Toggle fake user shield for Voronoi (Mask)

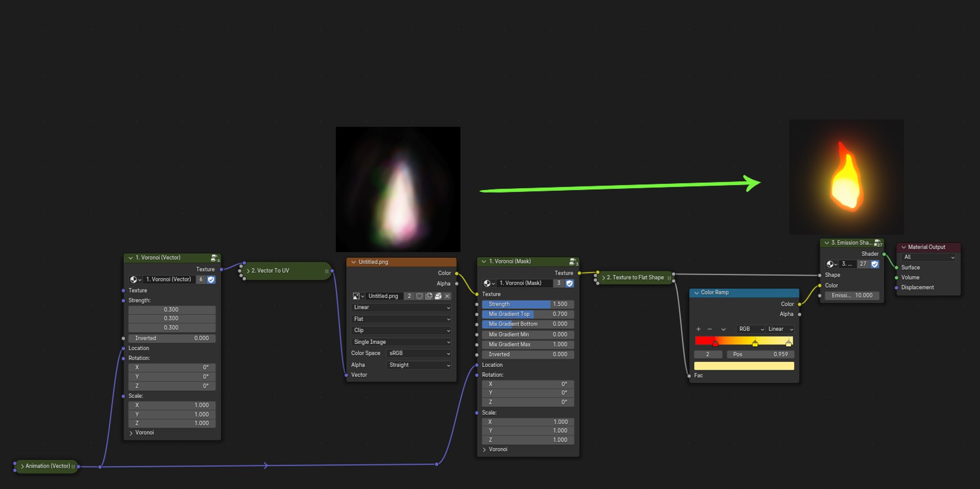tap(570, 283)
